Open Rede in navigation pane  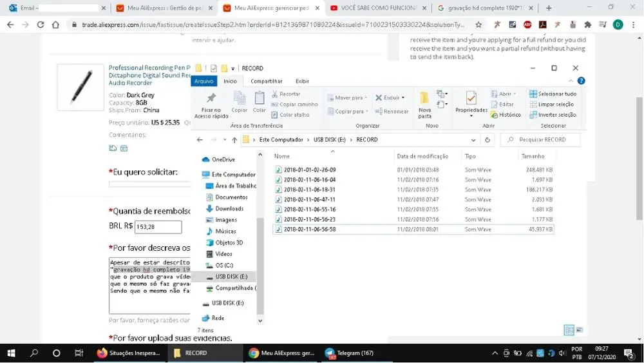214,319
